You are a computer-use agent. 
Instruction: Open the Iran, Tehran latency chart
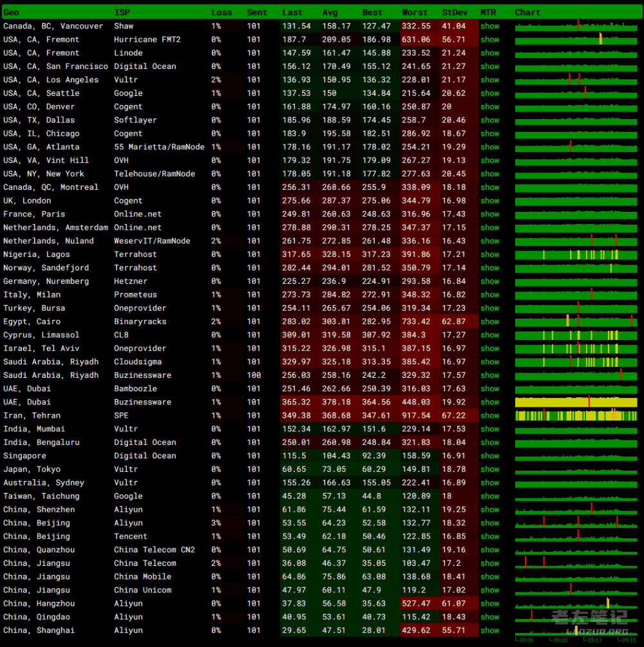point(576,416)
